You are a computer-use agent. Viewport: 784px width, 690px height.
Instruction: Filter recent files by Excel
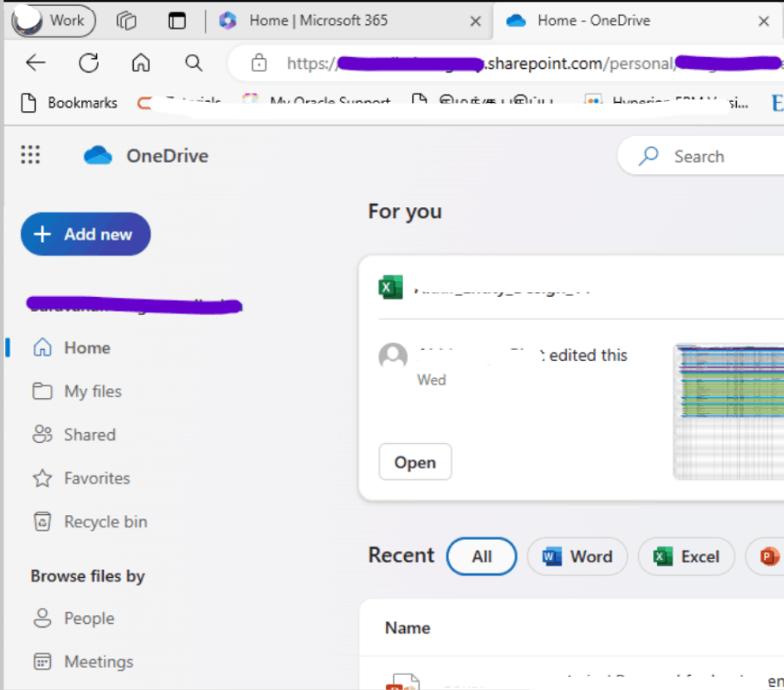(x=686, y=556)
